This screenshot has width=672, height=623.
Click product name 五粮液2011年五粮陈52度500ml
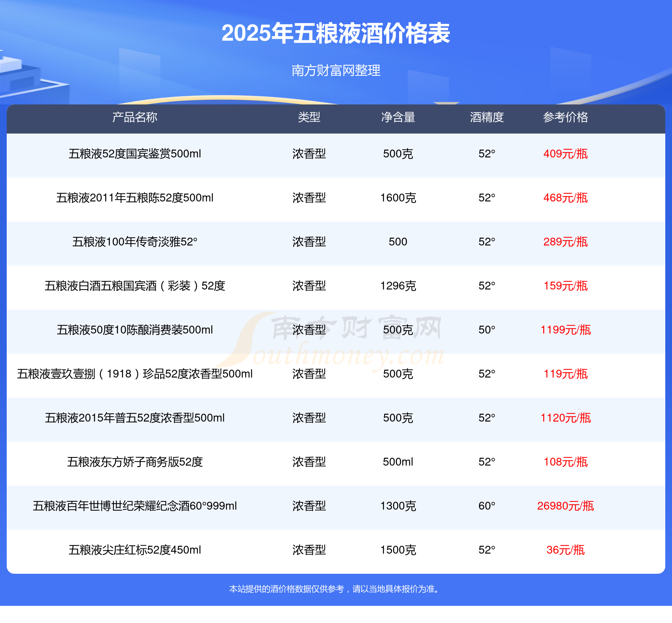[x=135, y=198]
